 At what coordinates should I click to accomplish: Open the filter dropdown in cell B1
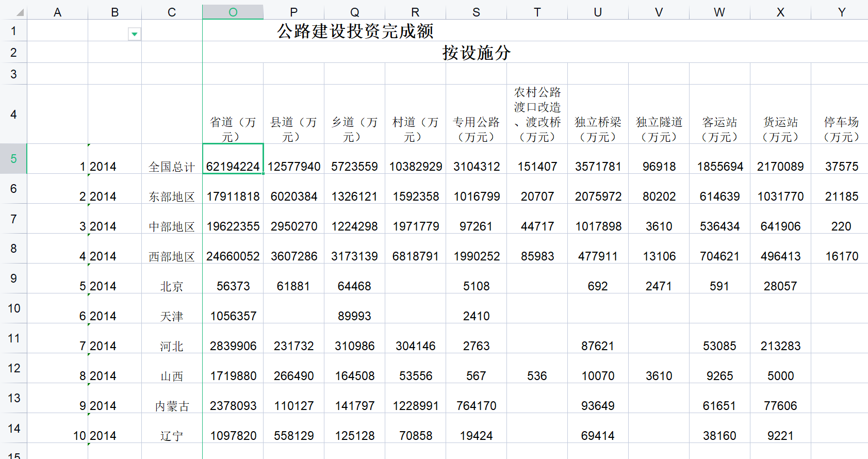click(x=134, y=34)
